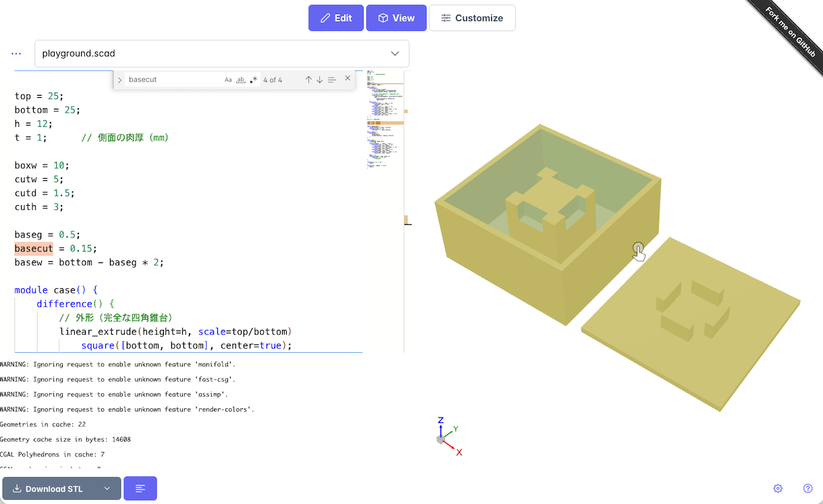Toggle the logs panel button
Viewport: 823px width, 504px height.
click(x=140, y=488)
